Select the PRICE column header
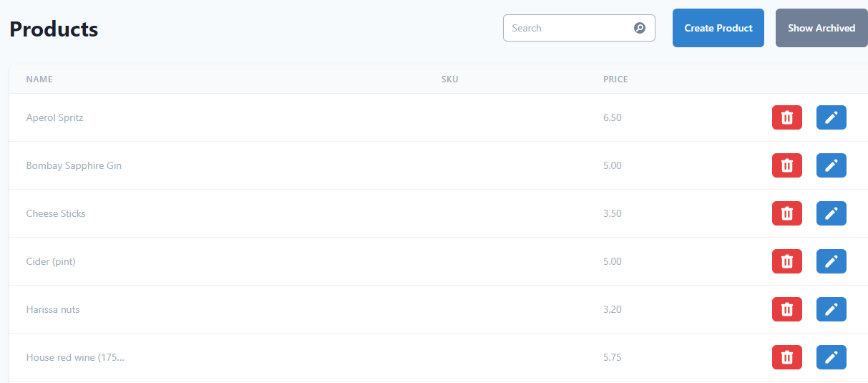 point(615,79)
